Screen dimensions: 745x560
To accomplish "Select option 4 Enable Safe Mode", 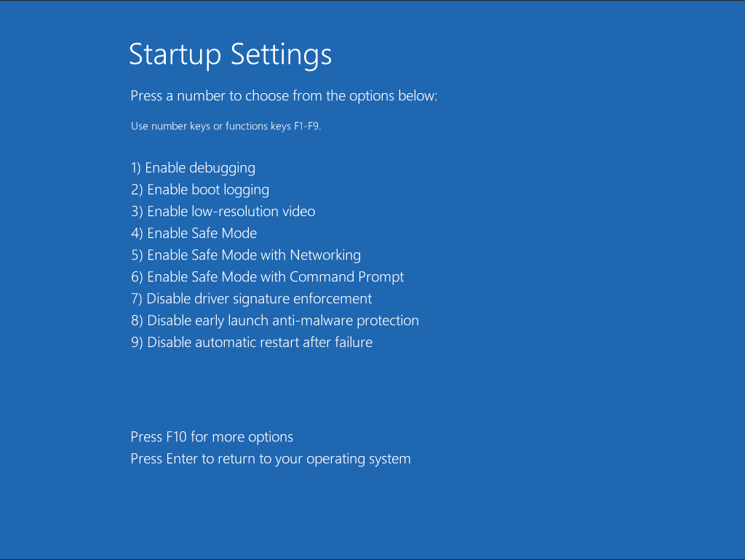I will pos(194,233).
